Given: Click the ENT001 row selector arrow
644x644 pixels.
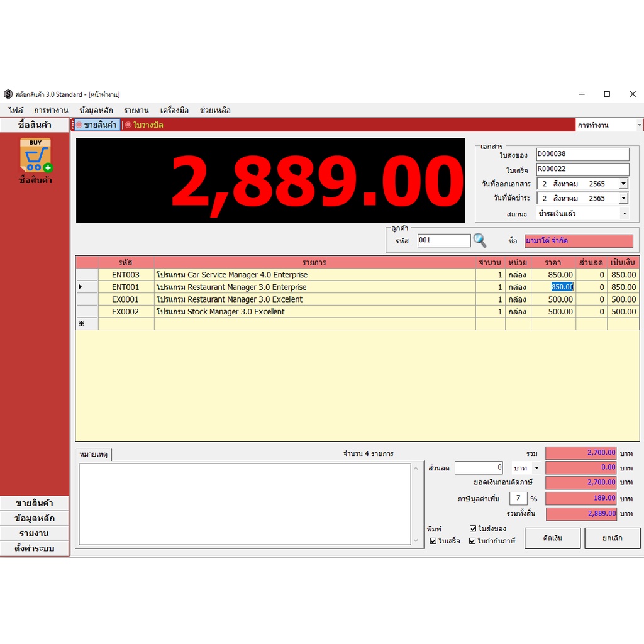Looking at the screenshot, I should (80, 287).
